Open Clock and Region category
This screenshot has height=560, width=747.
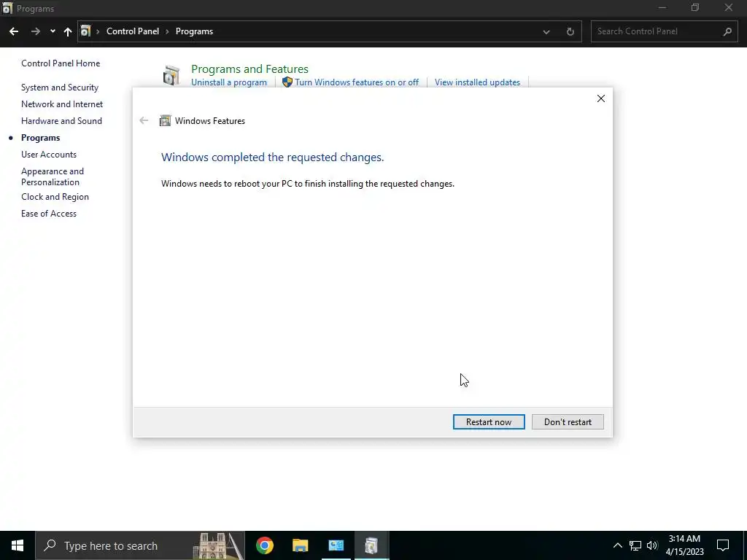(x=55, y=197)
